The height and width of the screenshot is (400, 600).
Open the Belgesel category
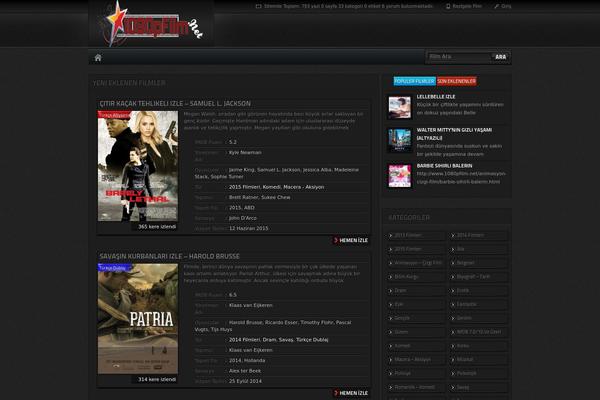pyautogui.click(x=478, y=263)
